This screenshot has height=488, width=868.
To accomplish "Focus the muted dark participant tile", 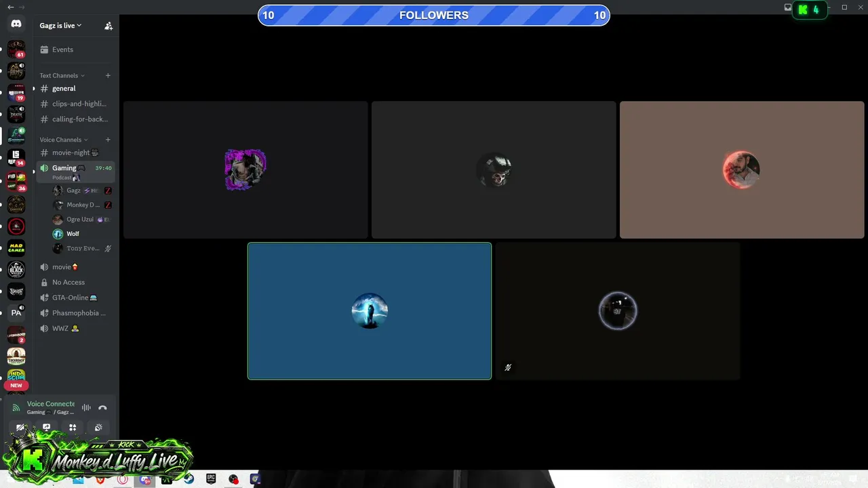I will tap(618, 311).
